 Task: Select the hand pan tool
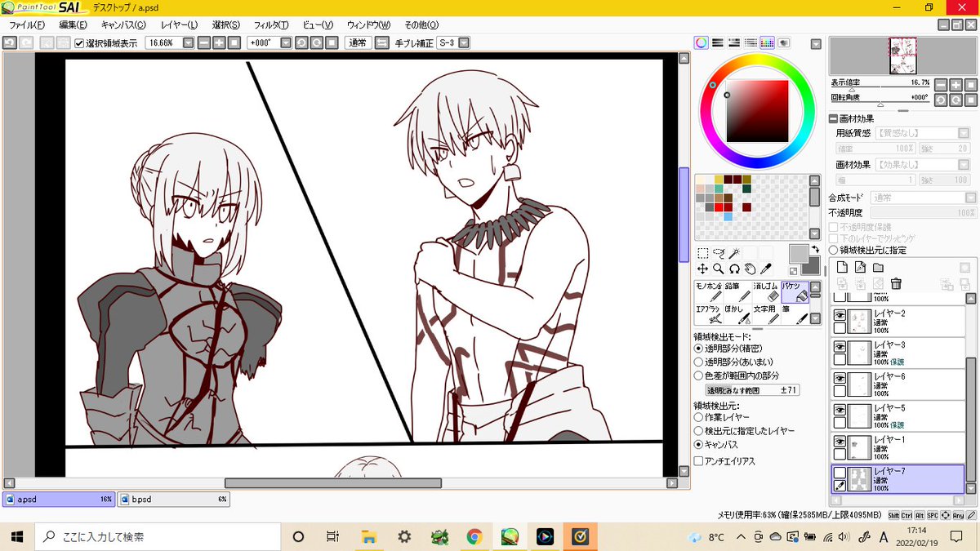(x=750, y=269)
